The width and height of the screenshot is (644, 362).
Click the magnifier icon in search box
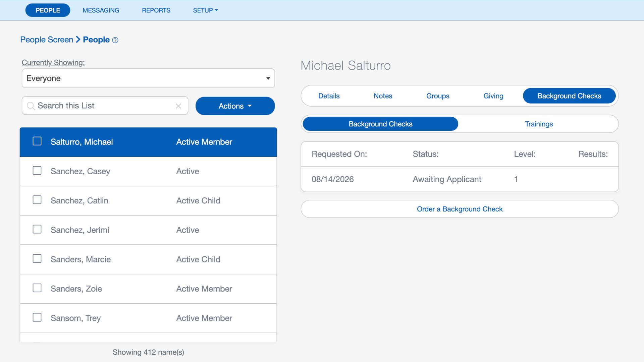coord(31,106)
